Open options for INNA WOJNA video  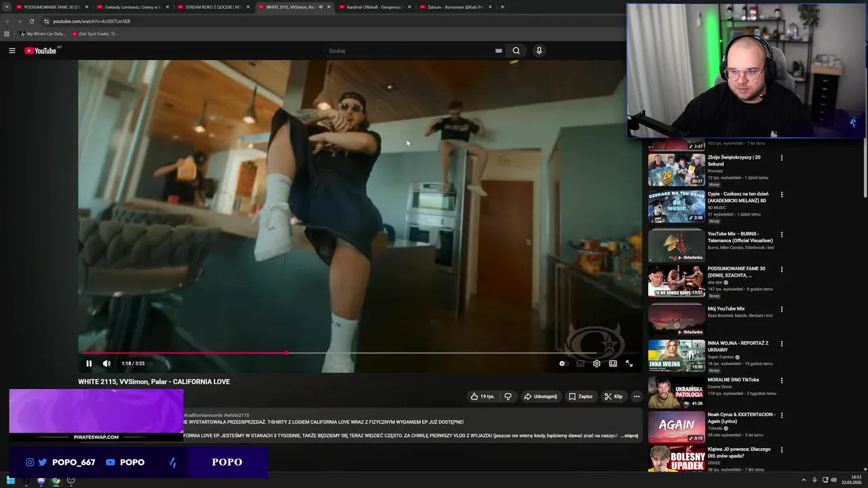click(x=782, y=344)
